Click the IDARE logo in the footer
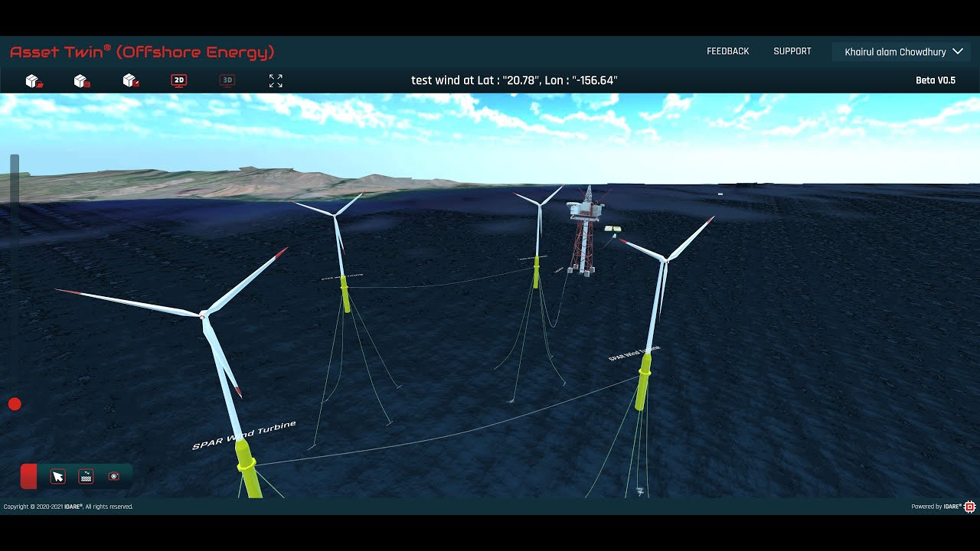This screenshot has height=551, width=980. click(969, 507)
